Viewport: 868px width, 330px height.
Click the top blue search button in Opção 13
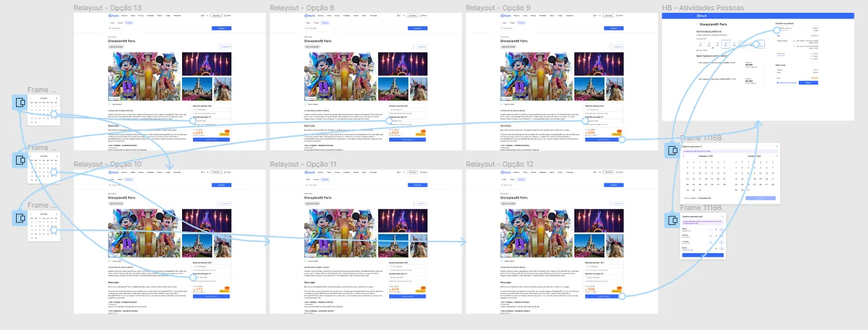click(221, 28)
